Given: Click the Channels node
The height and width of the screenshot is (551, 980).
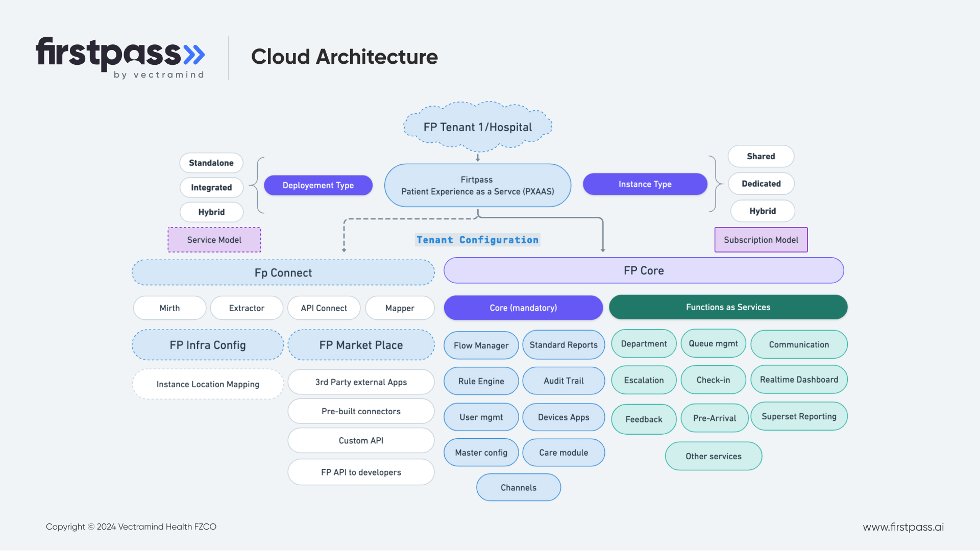Looking at the screenshot, I should pos(518,488).
